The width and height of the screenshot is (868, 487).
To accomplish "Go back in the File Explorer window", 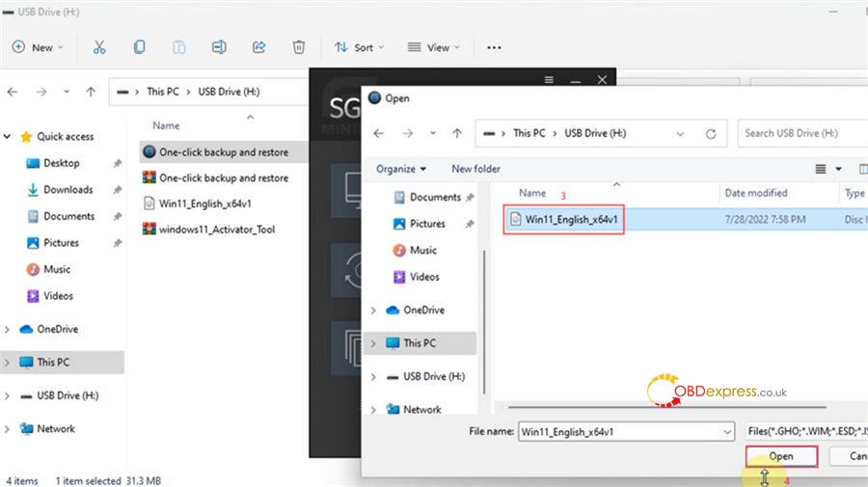I will pos(13,92).
